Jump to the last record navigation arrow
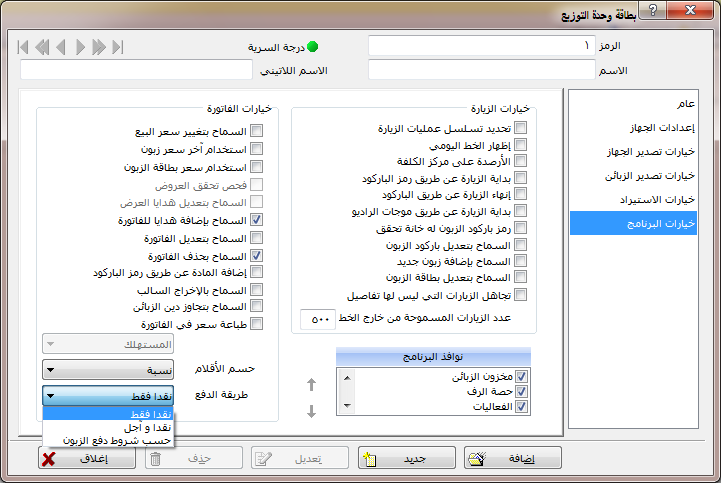 click(118, 46)
